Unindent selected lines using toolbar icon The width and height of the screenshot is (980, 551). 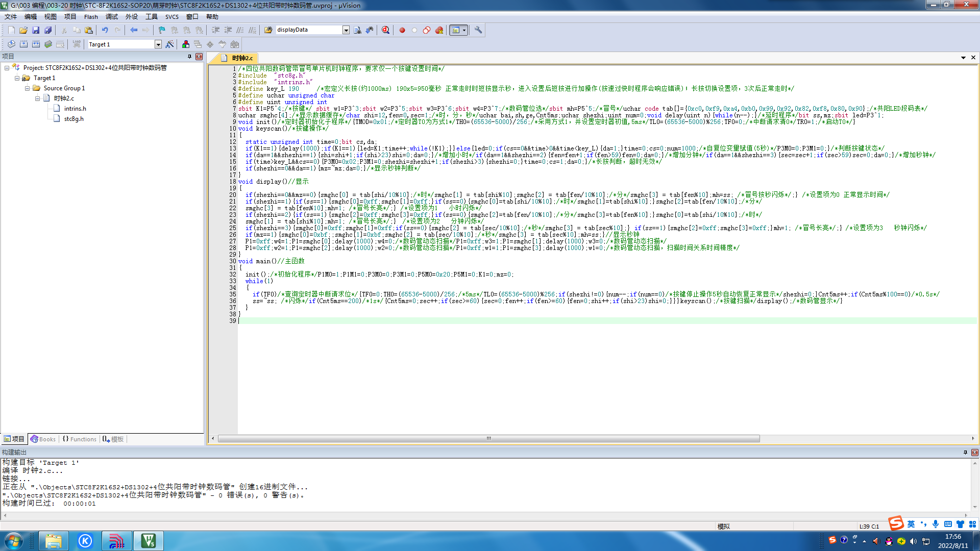pyautogui.click(x=228, y=30)
